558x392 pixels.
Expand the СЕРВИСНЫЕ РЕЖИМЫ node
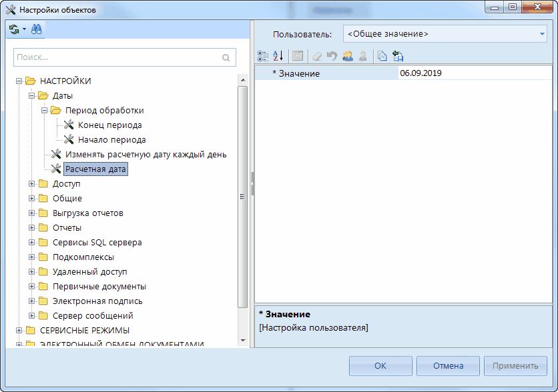pos(19,330)
